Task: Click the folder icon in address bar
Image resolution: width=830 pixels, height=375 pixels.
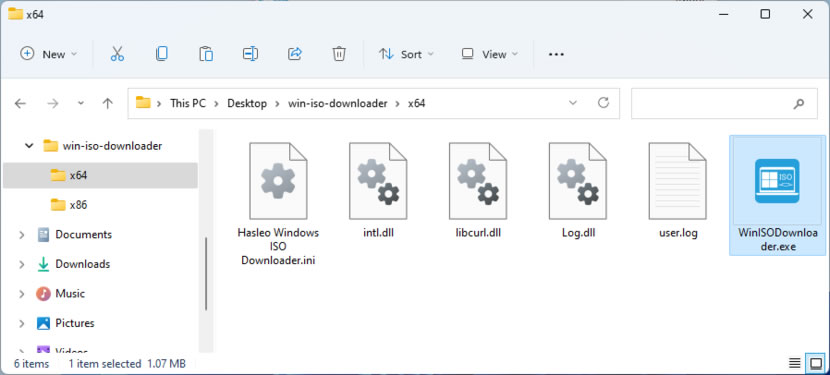Action: tap(143, 103)
